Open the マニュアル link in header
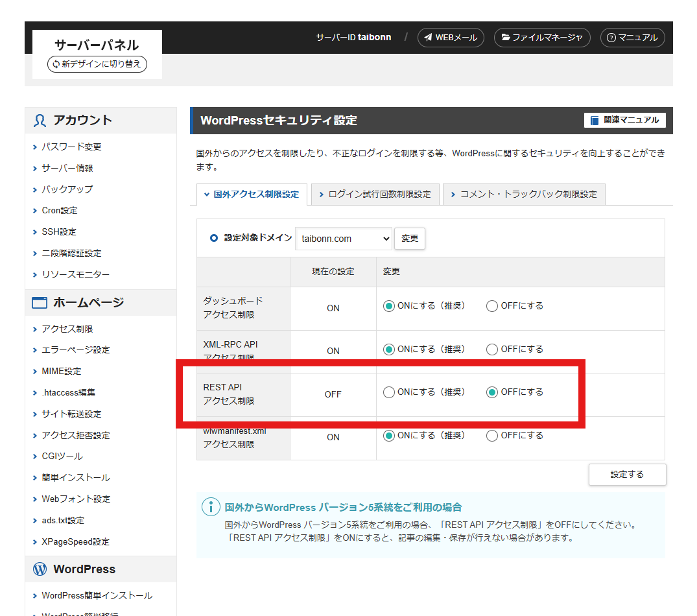 pos(633,38)
